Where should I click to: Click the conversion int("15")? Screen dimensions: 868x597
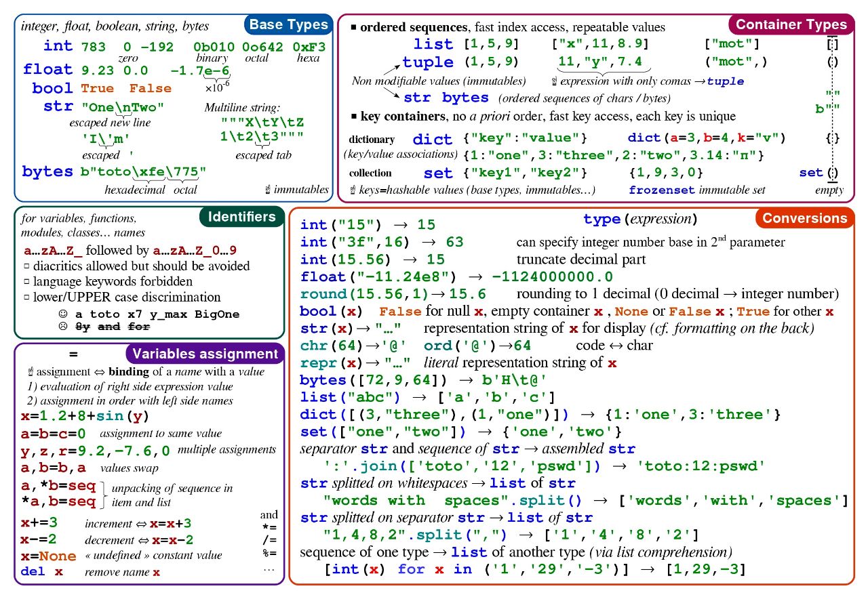[341, 225]
